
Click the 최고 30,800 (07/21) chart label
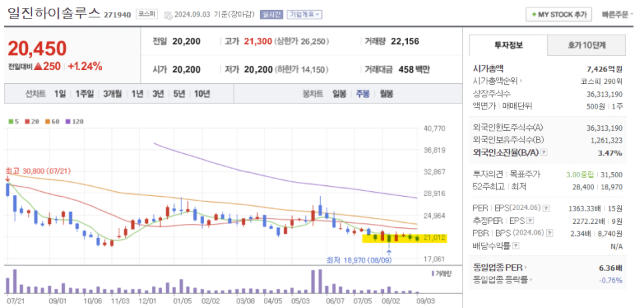[x=37, y=171]
